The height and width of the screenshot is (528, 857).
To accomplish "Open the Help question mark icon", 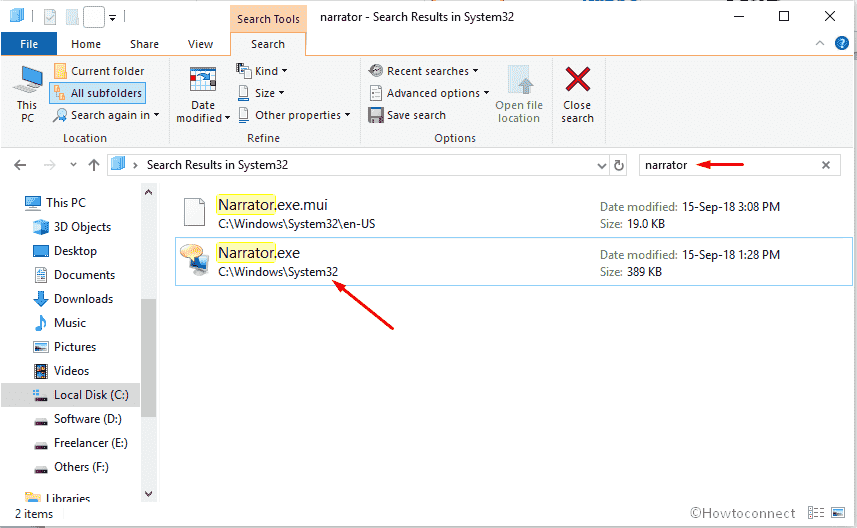I will click(x=842, y=43).
